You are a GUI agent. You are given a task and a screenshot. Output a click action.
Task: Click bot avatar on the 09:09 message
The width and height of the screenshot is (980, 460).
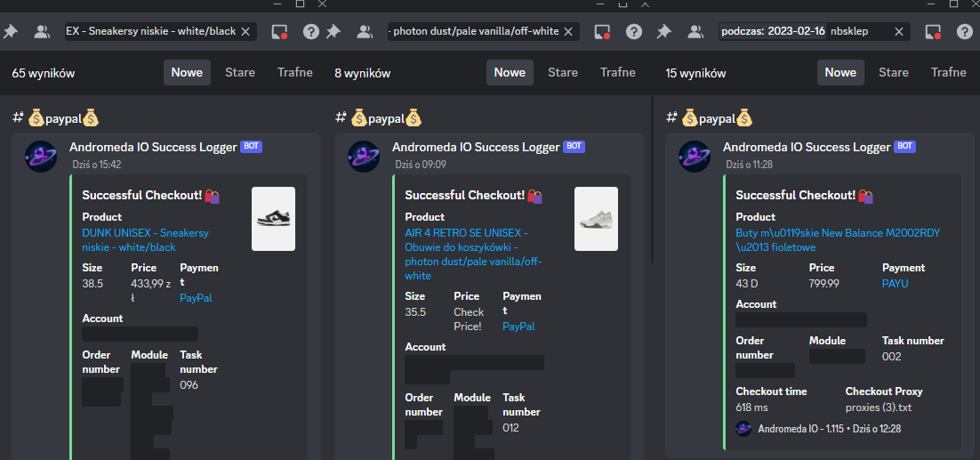[x=364, y=157]
